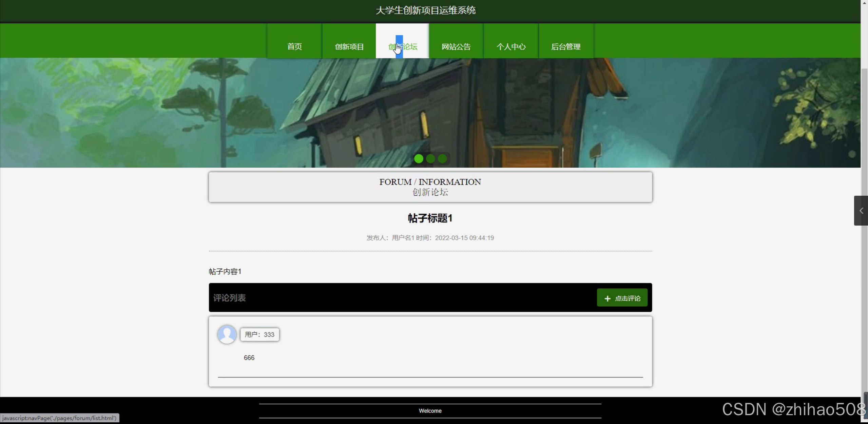The image size is (868, 424).
Task: Switch to the second carousel slide dot
Action: [430, 159]
